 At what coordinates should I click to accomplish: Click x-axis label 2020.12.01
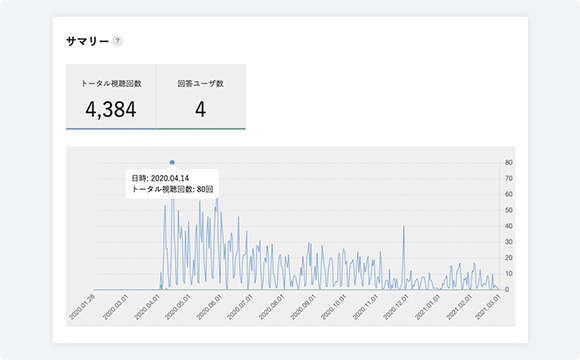(396, 307)
